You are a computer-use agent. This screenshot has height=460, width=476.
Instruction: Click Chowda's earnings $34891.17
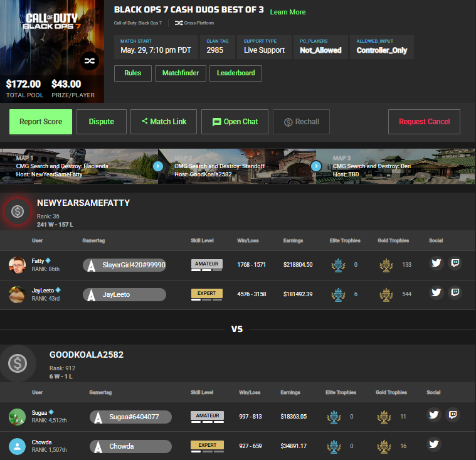click(x=294, y=446)
